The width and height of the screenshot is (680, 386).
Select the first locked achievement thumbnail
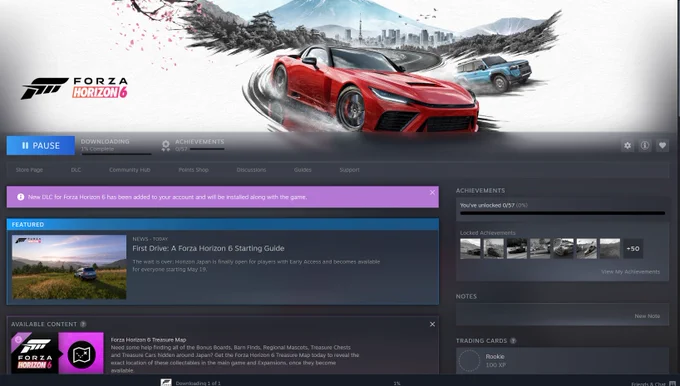point(471,249)
